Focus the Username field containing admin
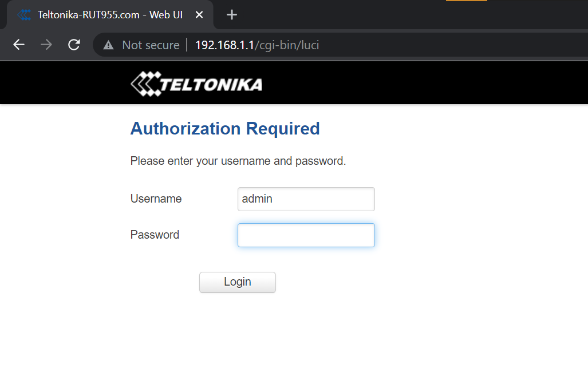This screenshot has width=588, height=368. pyautogui.click(x=306, y=199)
